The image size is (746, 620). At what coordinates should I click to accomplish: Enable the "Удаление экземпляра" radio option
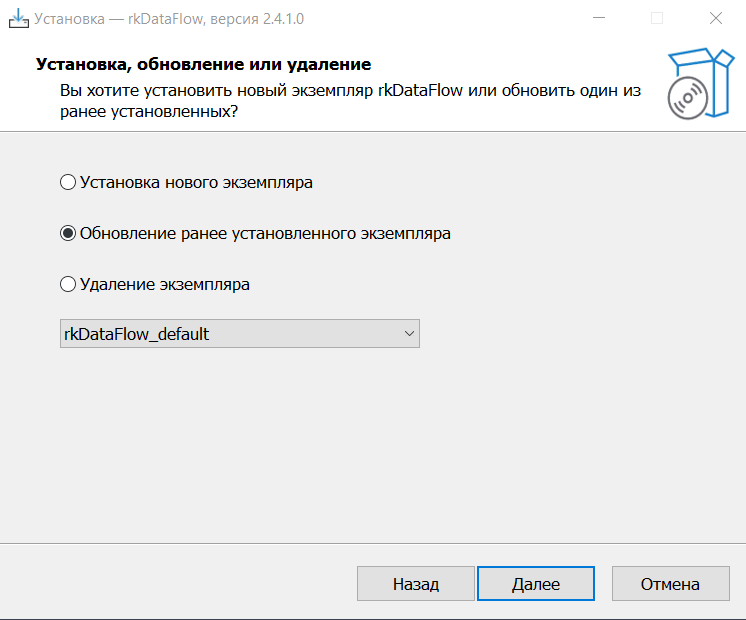click(68, 284)
